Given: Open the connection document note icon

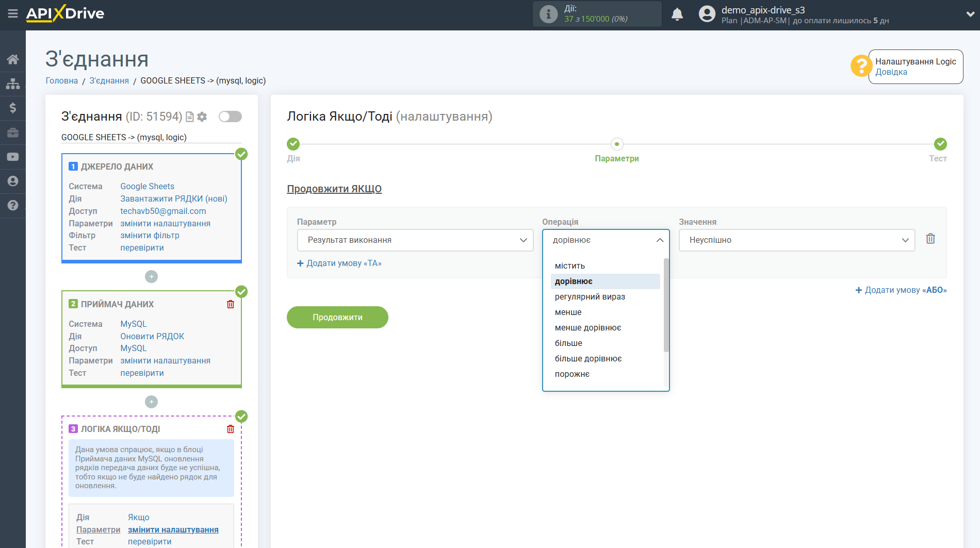Looking at the screenshot, I should click(190, 117).
